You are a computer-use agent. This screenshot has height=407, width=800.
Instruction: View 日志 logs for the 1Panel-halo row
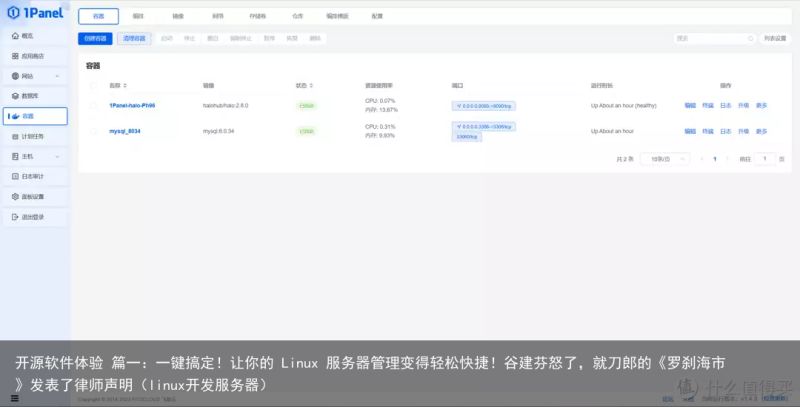[x=726, y=106]
